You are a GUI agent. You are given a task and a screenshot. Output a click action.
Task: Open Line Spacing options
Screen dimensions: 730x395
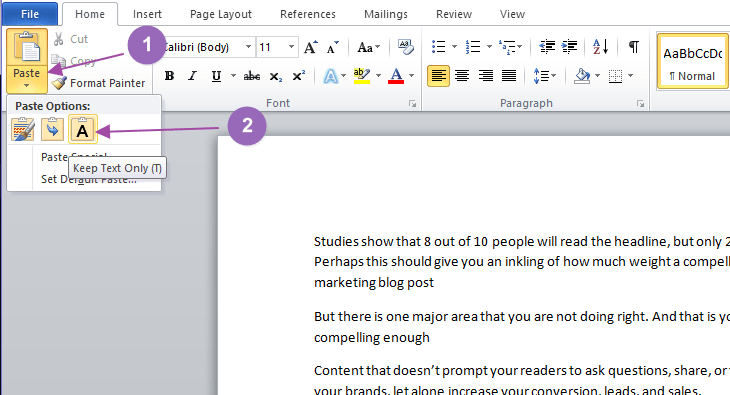click(544, 76)
